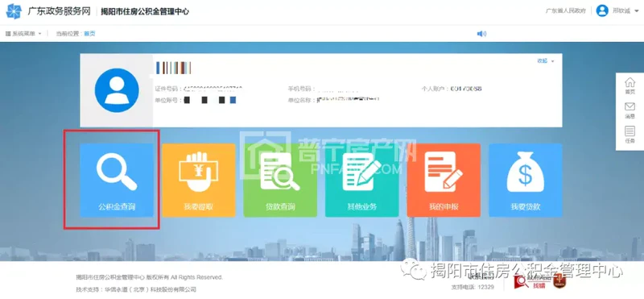Image resolution: width=644 pixels, height=299 pixels.
Task: Open the 消息 envelope sidebar icon
Action: click(630, 110)
